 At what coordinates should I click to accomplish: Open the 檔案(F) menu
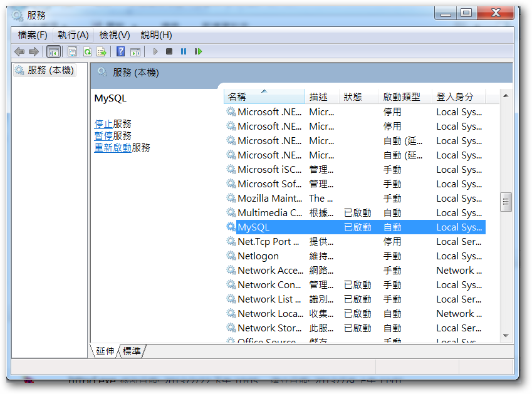coord(33,35)
